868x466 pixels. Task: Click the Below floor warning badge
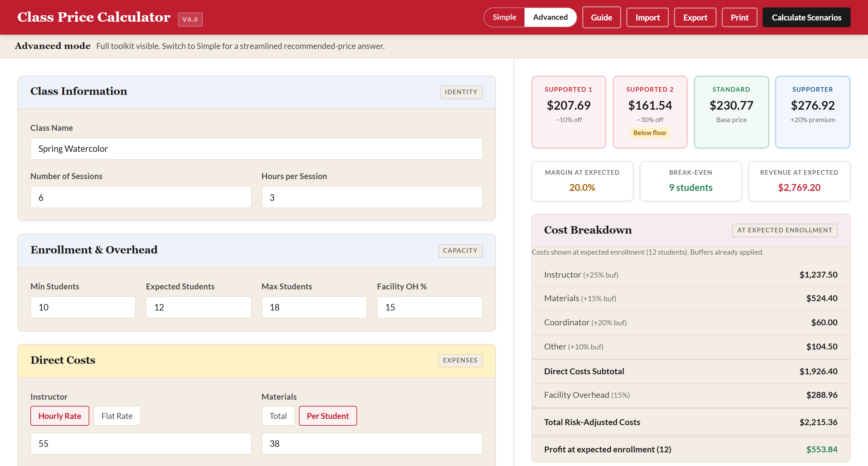(650, 133)
